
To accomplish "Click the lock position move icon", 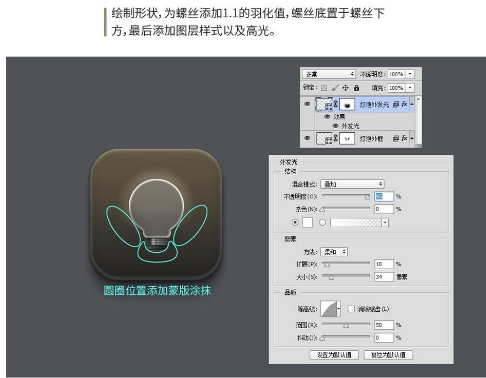I will pyautogui.click(x=346, y=88).
